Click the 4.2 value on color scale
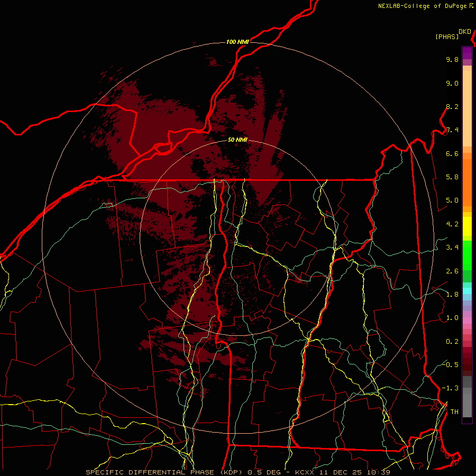This screenshot has width=476, height=476. [452, 224]
